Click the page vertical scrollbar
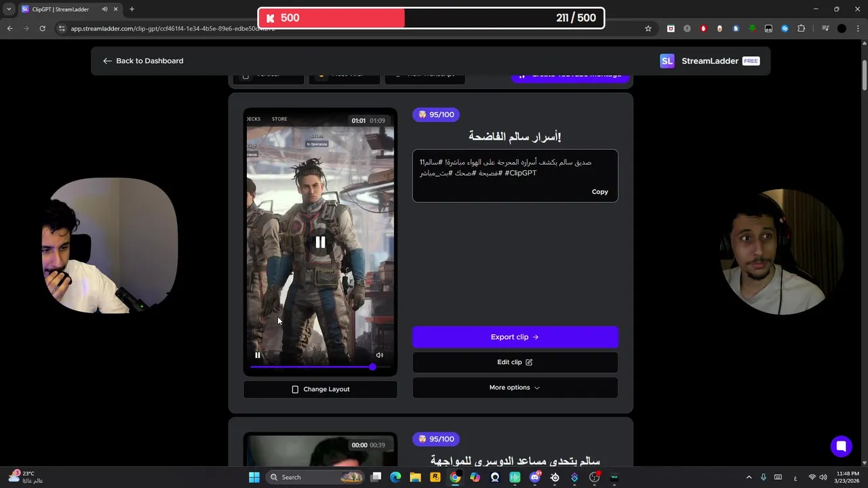 [865, 75]
